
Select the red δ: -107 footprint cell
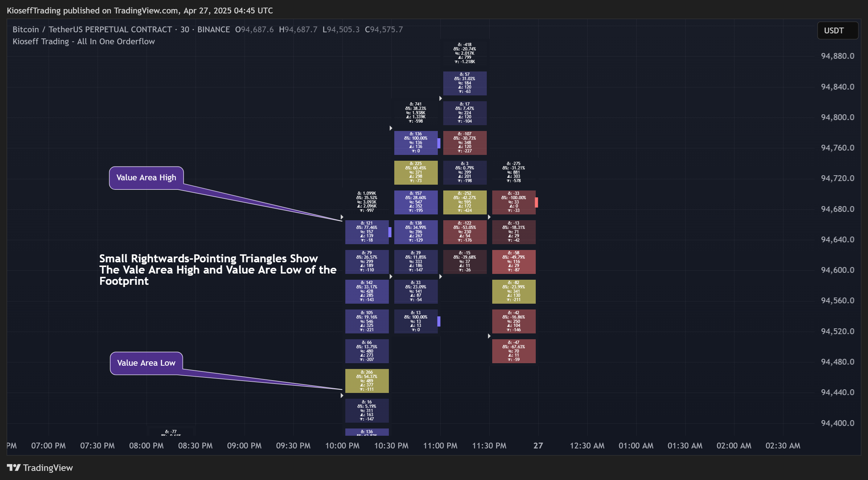click(465, 143)
